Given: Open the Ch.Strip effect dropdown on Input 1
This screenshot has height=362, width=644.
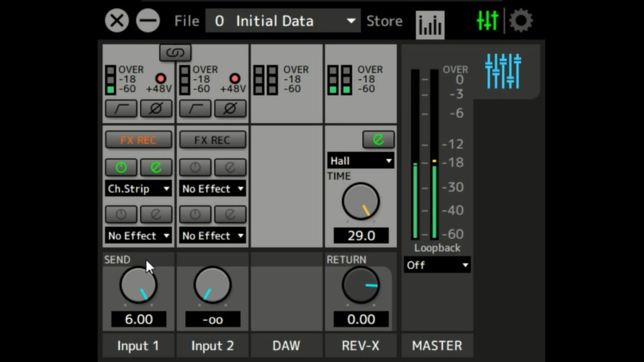Looking at the screenshot, I should click(138, 189).
